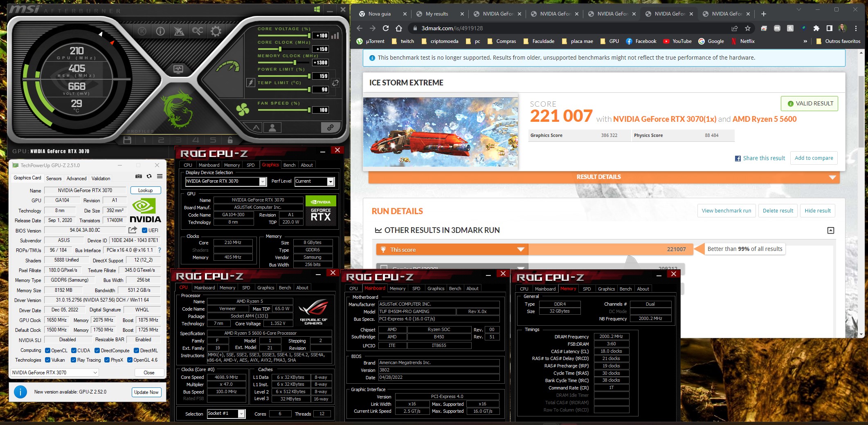Open GPU-Z card selection dropdown
This screenshot has height=425, width=868.
[x=54, y=372]
